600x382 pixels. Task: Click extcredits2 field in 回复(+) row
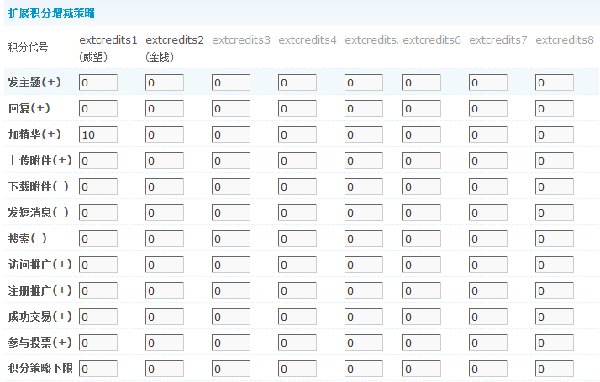[x=165, y=109]
